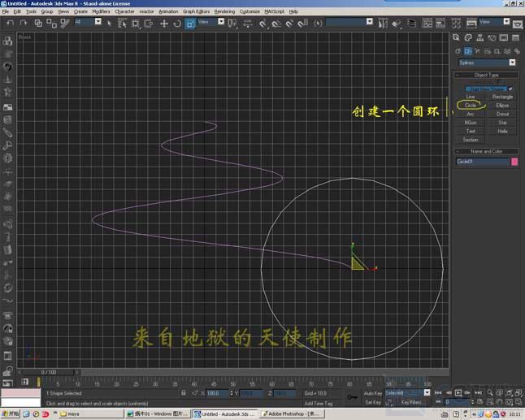Toggle the Selection Lock padlock
The height and width of the screenshot is (420, 525).
pyautogui.click(x=183, y=393)
